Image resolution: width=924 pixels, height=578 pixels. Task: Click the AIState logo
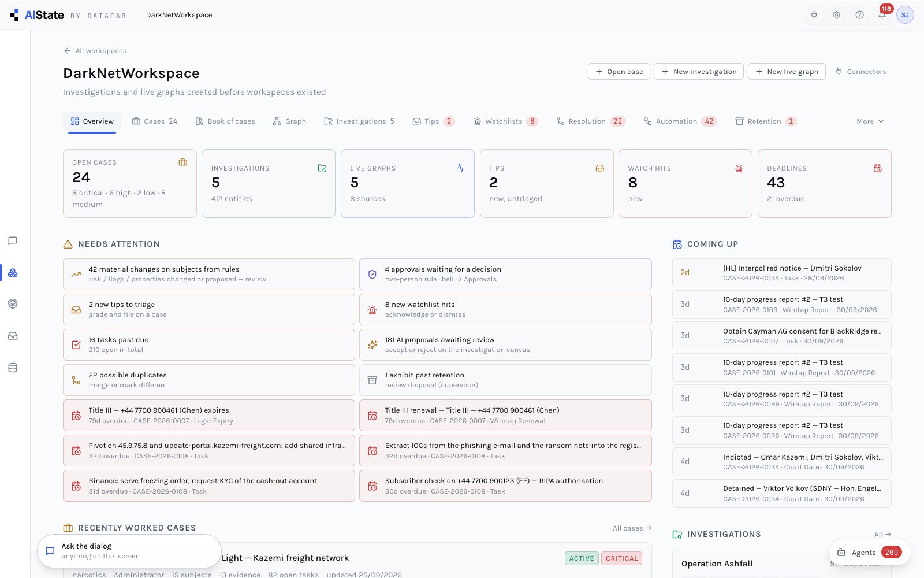tap(38, 15)
